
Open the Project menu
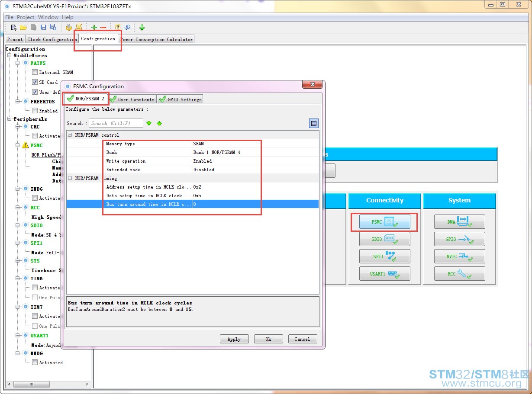[26, 17]
